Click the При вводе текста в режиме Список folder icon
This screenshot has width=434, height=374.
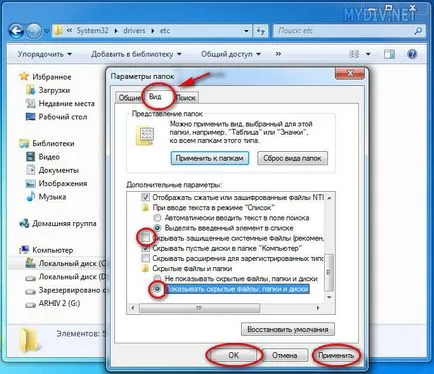pyautogui.click(x=145, y=208)
